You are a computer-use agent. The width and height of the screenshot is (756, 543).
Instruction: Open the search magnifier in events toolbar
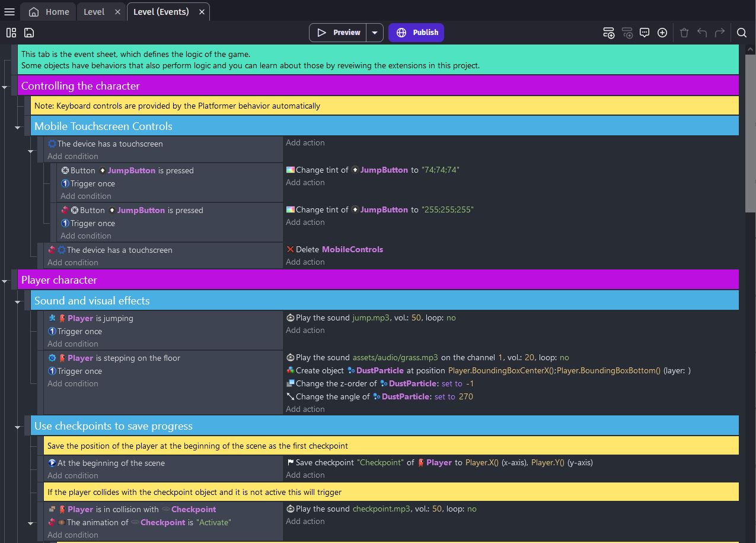click(742, 33)
